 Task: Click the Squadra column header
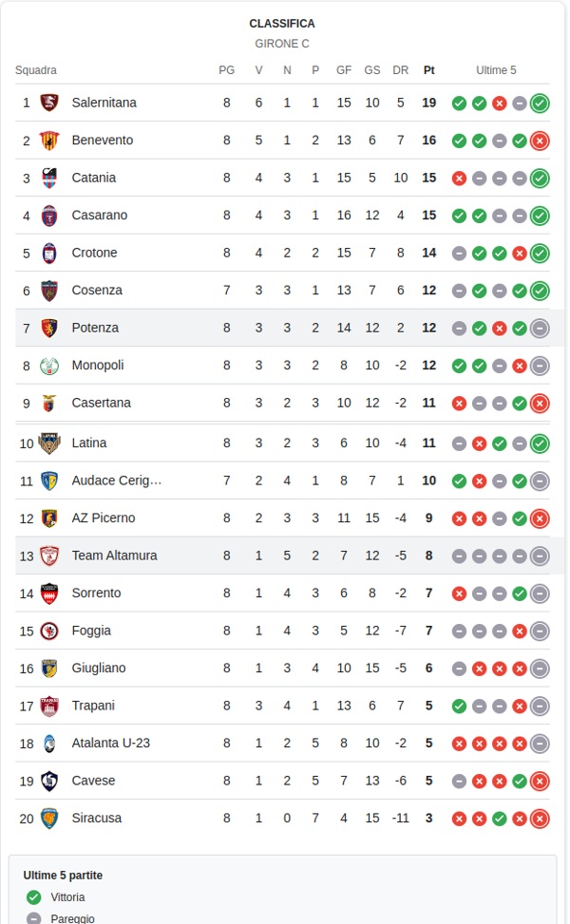[36, 70]
